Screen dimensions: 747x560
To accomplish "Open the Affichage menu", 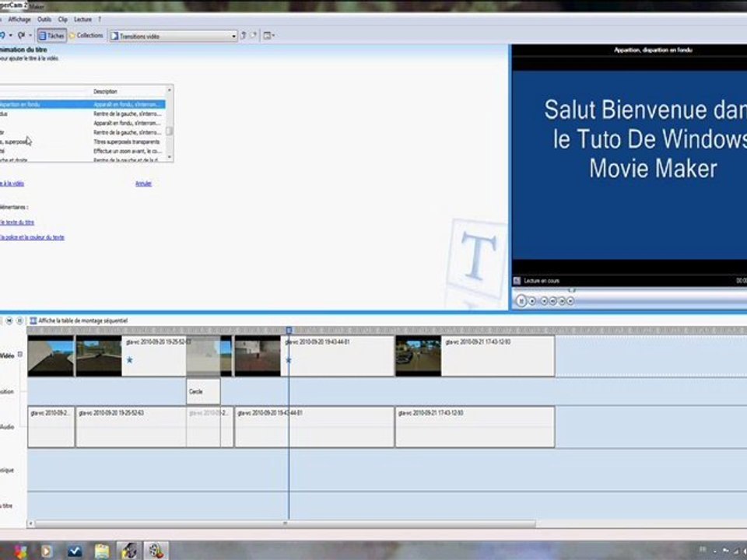I will tap(19, 19).
